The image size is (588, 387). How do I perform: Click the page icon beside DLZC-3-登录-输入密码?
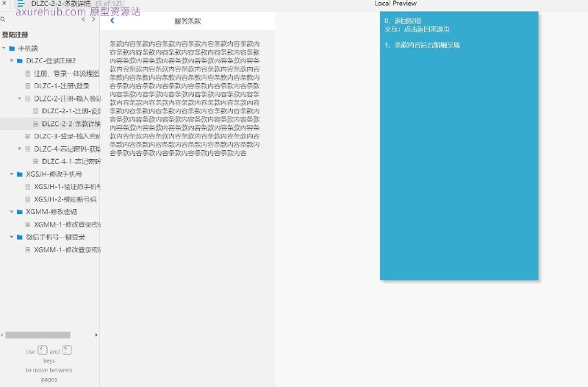(28, 136)
